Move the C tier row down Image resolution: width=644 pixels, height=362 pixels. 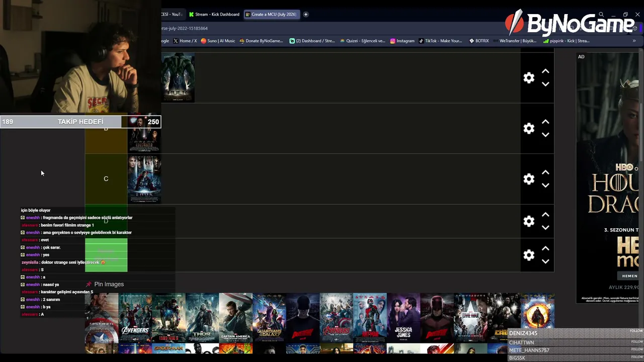click(x=545, y=186)
